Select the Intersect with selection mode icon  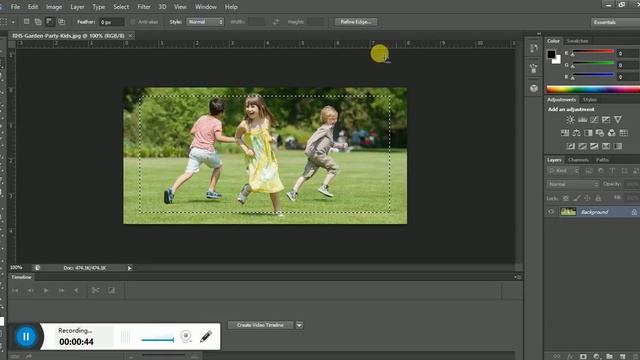[62, 22]
